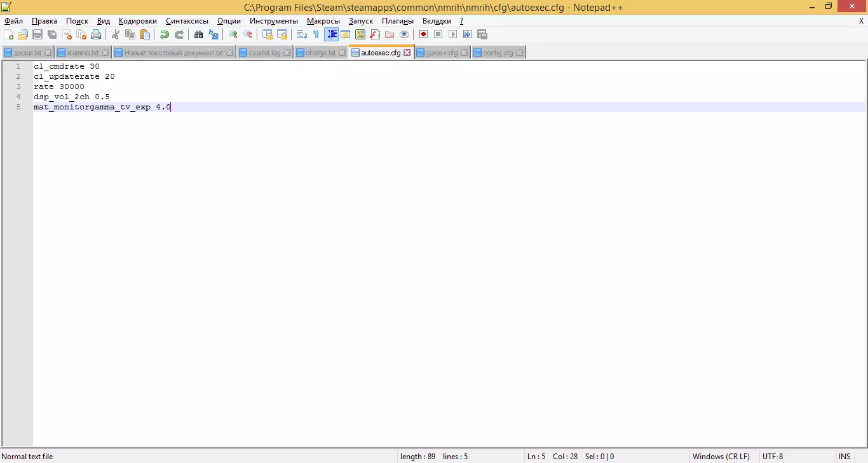
Task: Disable the indent guide toggle
Action: click(x=331, y=34)
